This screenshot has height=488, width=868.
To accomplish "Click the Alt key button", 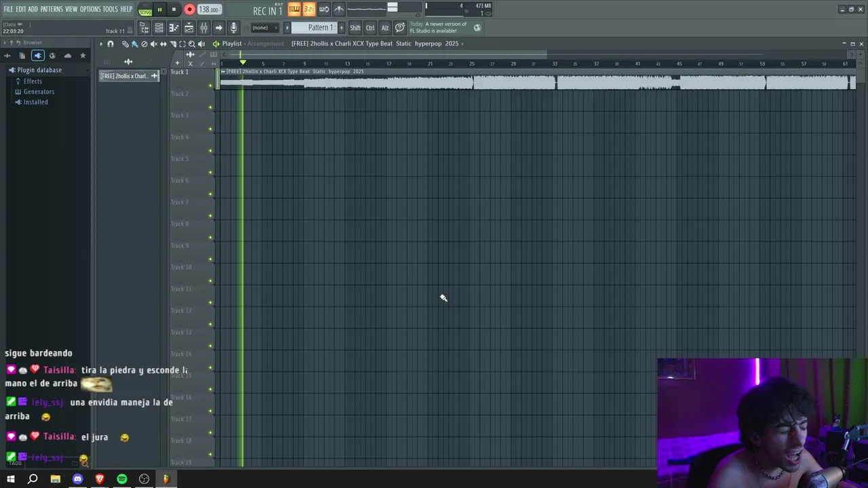I will 384,28.
